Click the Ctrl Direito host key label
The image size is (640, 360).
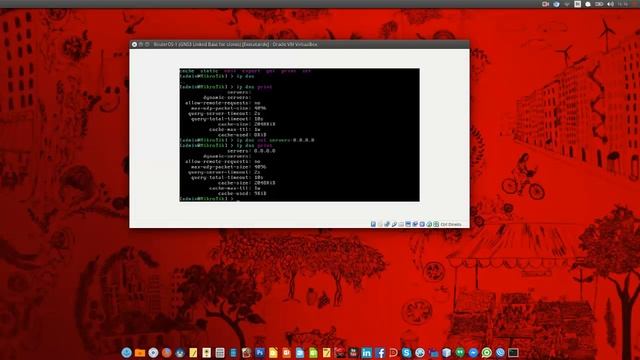[451, 224]
